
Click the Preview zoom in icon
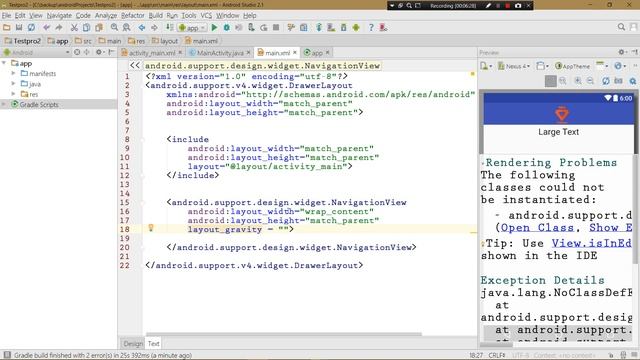(x=578, y=81)
